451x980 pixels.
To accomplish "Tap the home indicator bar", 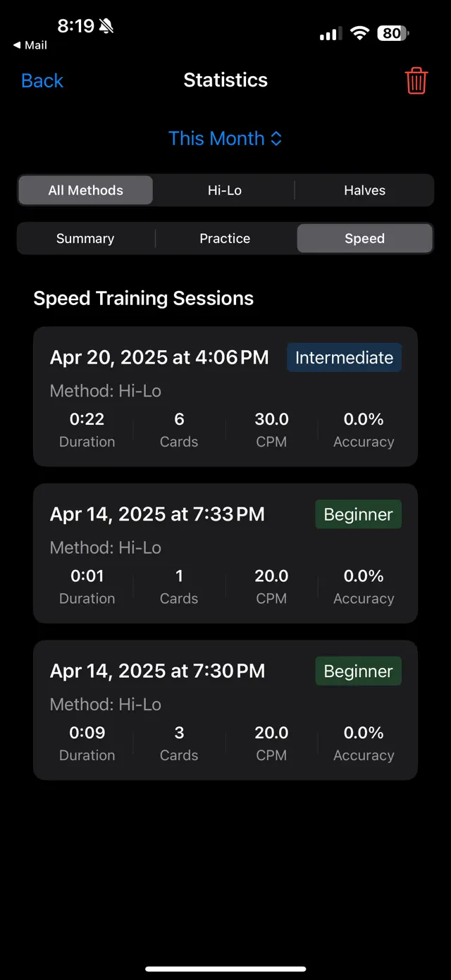I will (x=225, y=968).
